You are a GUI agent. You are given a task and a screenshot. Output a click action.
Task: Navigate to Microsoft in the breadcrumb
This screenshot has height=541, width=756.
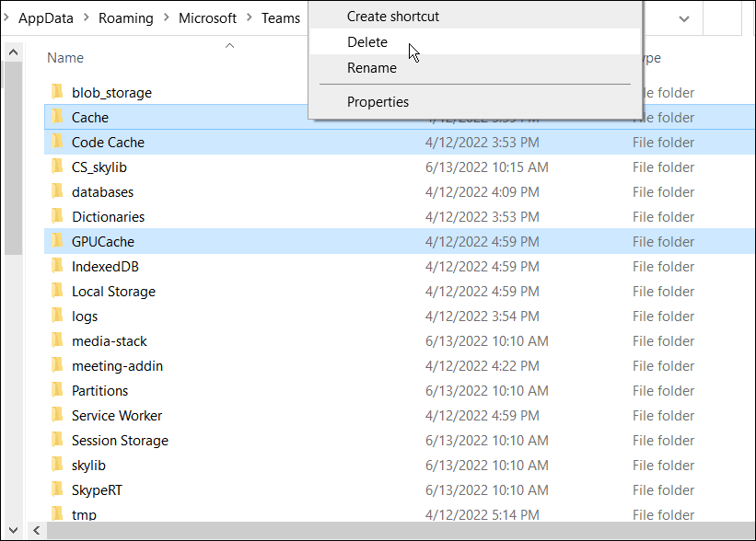(x=207, y=18)
